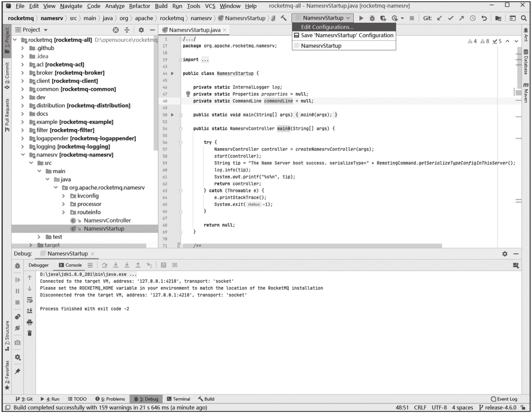The image size is (532, 413).
Task: Open the Refactor menu
Action: coord(139,6)
